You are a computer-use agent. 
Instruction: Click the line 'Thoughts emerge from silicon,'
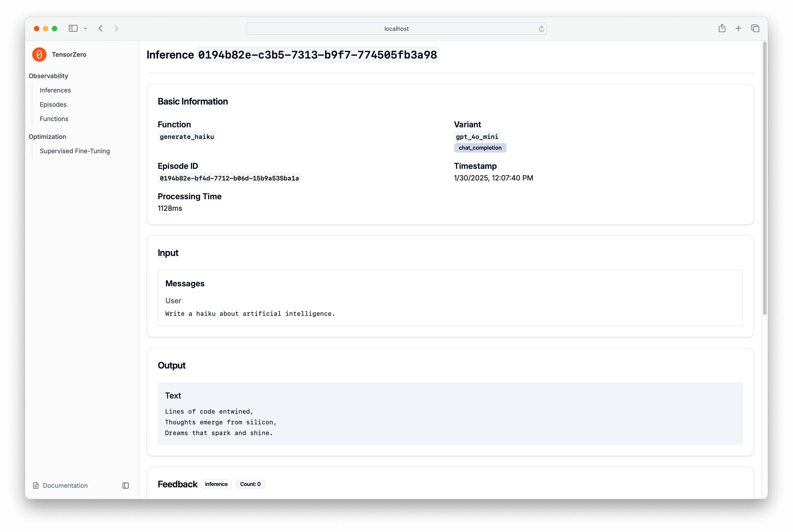[221, 422]
